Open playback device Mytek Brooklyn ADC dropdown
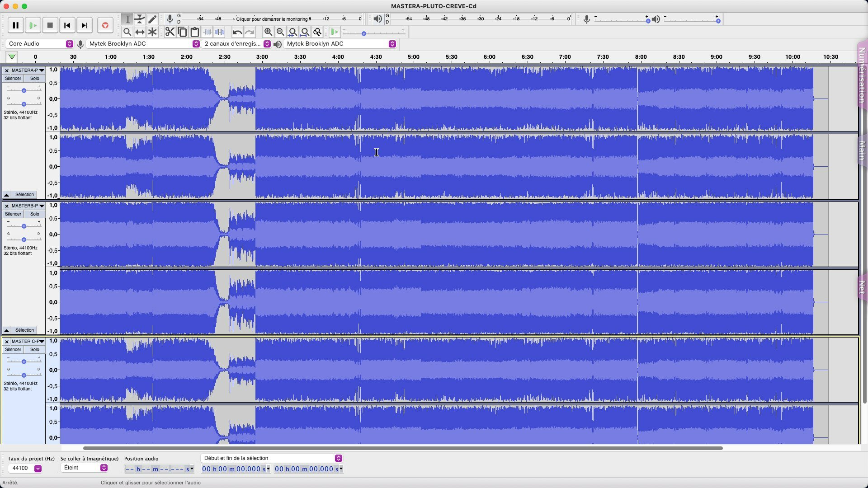Screen dimensions: 868x488 tap(340, 44)
